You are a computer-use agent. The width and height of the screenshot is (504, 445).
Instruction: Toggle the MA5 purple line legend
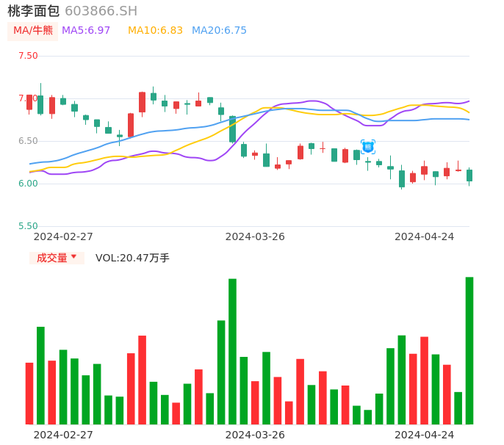(86, 31)
